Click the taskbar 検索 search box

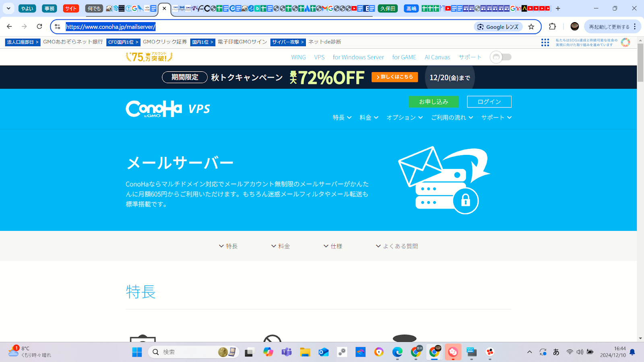pos(194,352)
